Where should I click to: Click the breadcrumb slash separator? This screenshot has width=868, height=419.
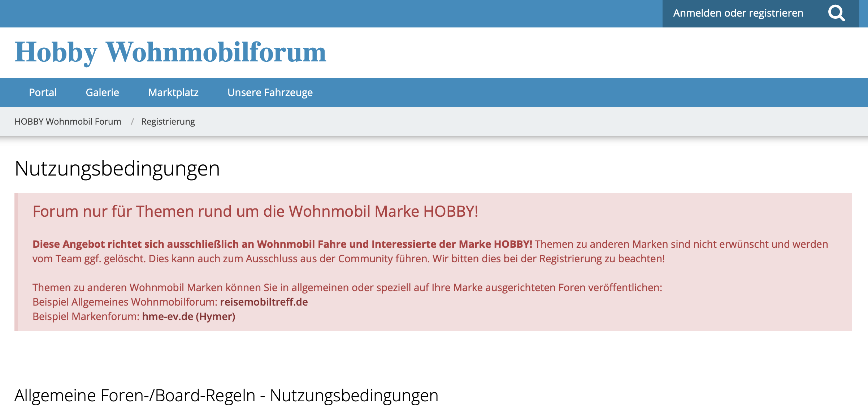pos(132,122)
